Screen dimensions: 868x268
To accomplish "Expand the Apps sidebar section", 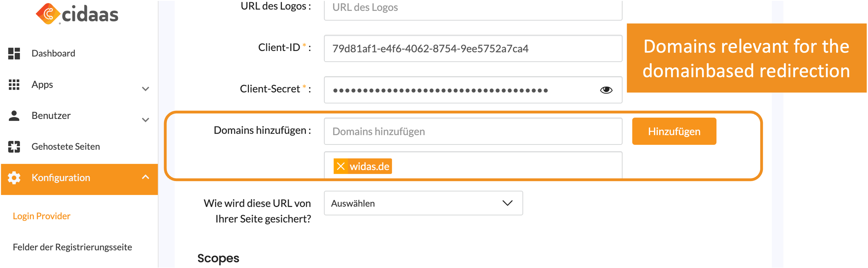I will click(x=145, y=89).
